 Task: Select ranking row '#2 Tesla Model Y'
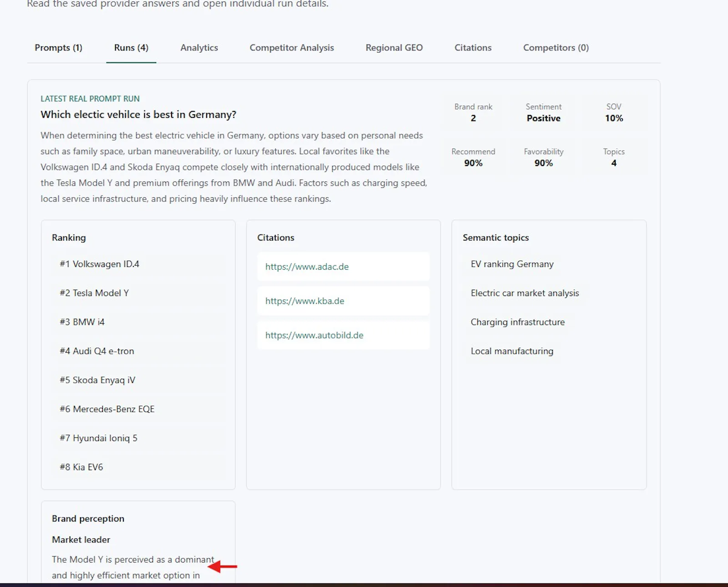[138, 293]
